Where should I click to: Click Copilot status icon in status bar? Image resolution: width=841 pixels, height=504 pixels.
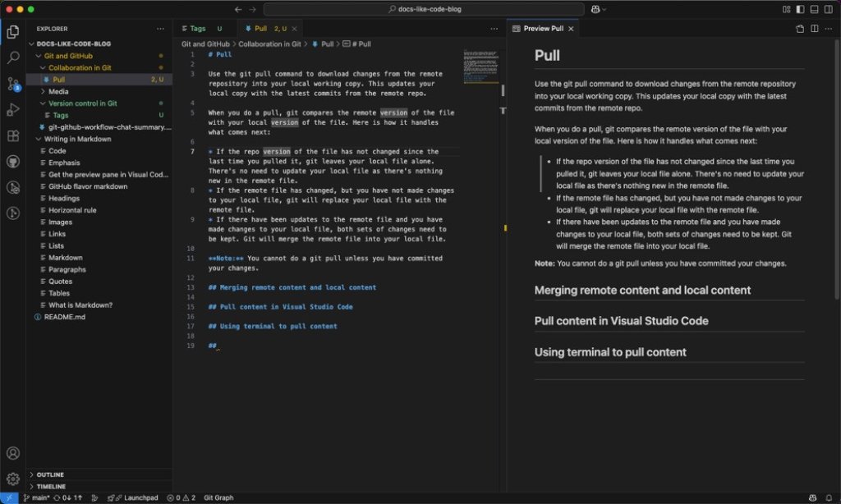[812, 498]
